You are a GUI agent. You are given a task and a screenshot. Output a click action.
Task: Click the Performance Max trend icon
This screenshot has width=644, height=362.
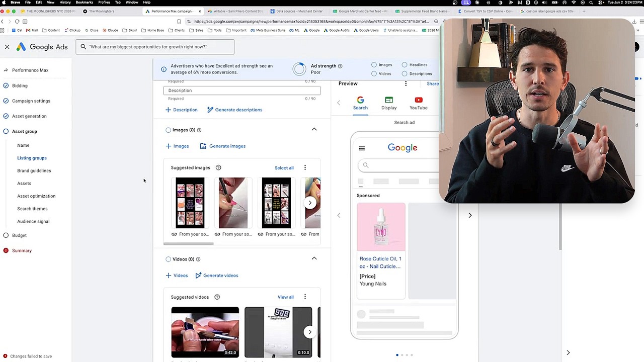pyautogui.click(x=6, y=70)
